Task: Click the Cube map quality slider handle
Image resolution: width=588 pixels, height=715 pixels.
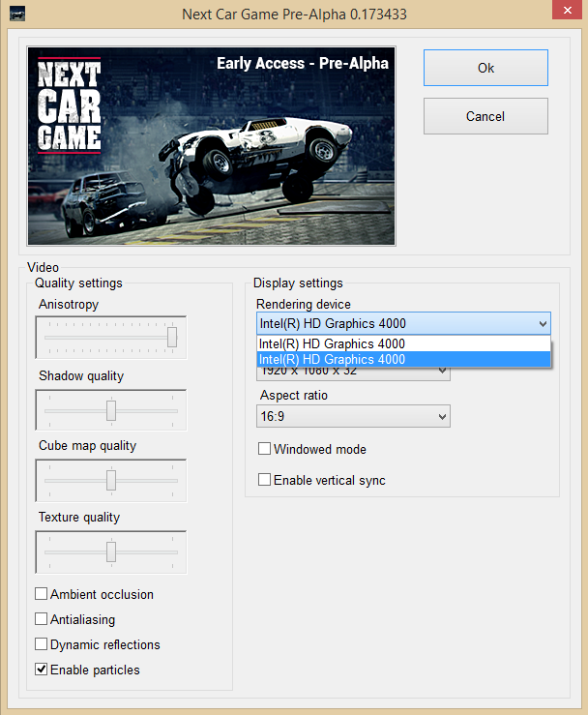Action: pos(111,480)
